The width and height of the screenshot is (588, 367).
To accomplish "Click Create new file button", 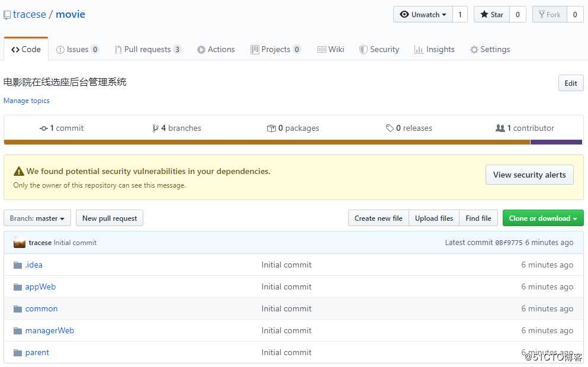I will (x=378, y=218).
